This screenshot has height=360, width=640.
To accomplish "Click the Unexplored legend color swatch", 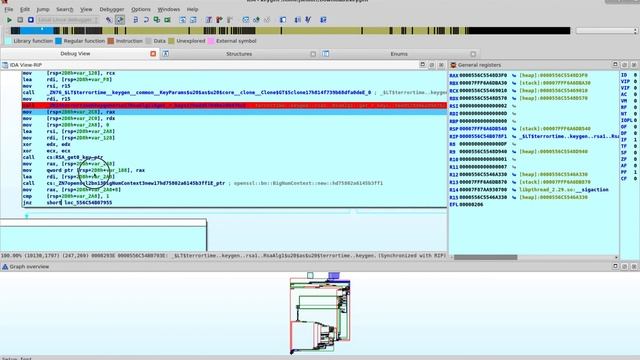I will point(171,41).
